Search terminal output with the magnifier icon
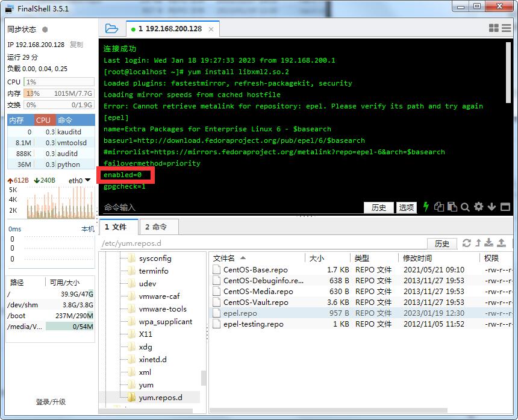 pos(465,207)
